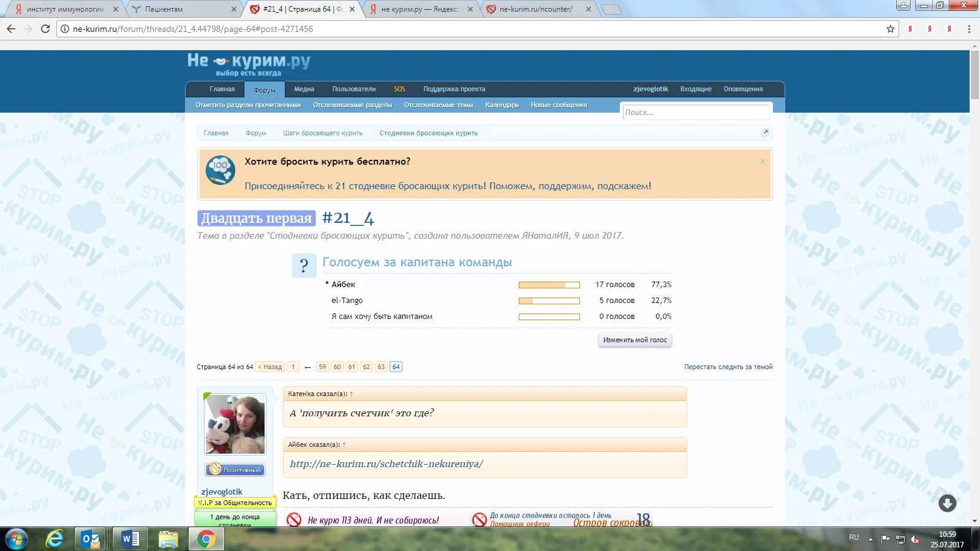Click the breadcrumb open-in-new-window icon
Image resolution: width=980 pixels, height=551 pixels.
click(x=765, y=132)
